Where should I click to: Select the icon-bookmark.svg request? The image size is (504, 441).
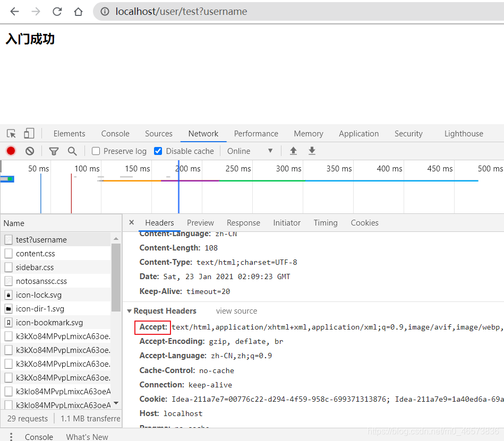coord(56,323)
